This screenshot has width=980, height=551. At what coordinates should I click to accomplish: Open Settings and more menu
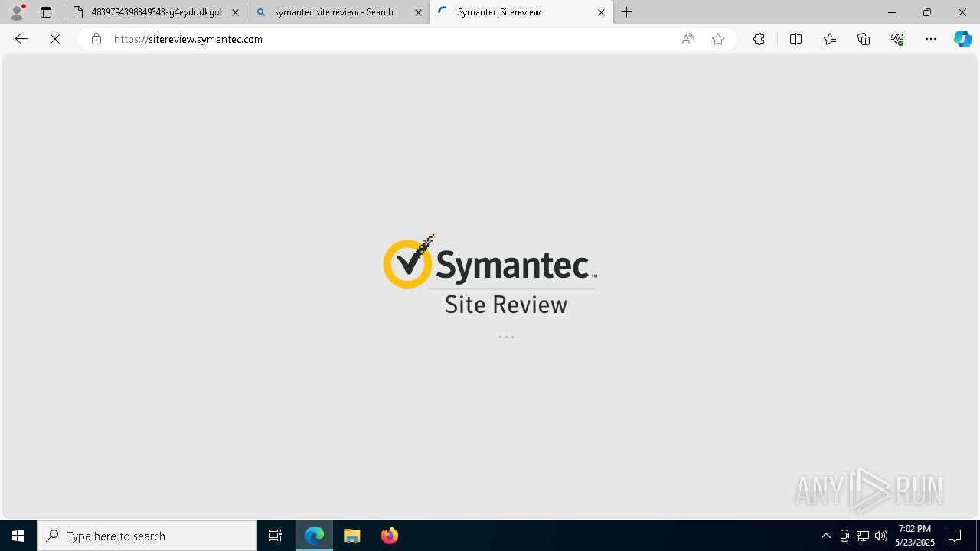pyautogui.click(x=931, y=39)
